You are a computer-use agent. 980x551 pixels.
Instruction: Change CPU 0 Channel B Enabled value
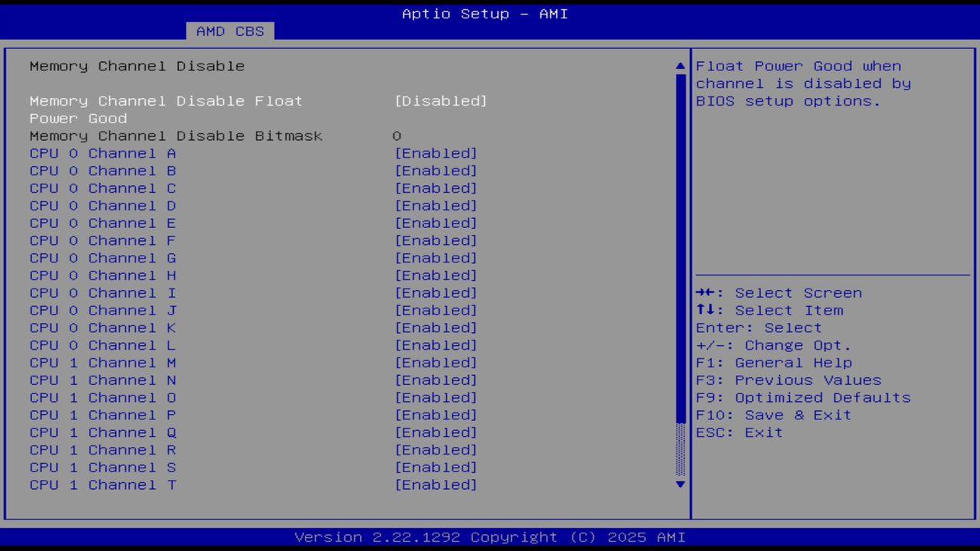pos(436,171)
